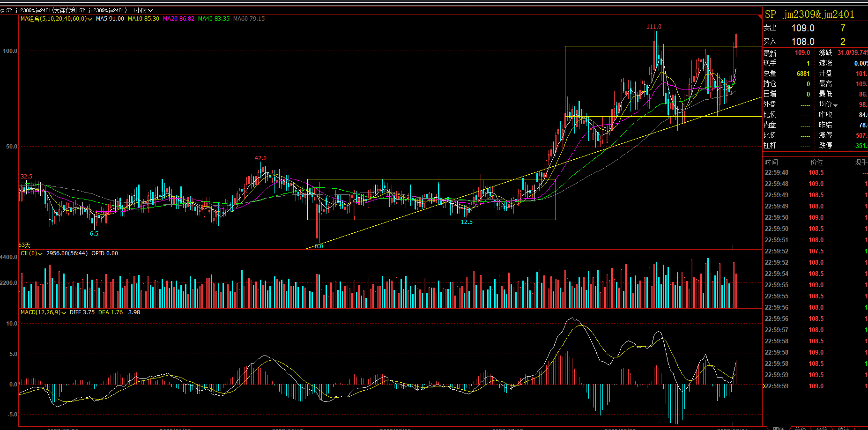Viewport: 868px width, 430px height.
Task: Click the 卖出 price 109.0
Action: tap(803, 28)
